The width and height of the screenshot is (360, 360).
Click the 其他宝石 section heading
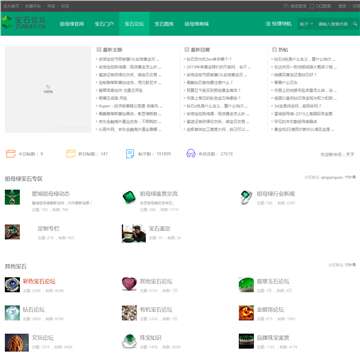[15, 266]
